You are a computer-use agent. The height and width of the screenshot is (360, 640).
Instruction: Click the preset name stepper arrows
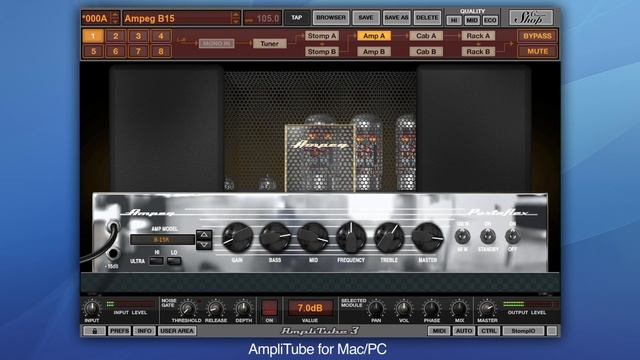(x=235, y=18)
